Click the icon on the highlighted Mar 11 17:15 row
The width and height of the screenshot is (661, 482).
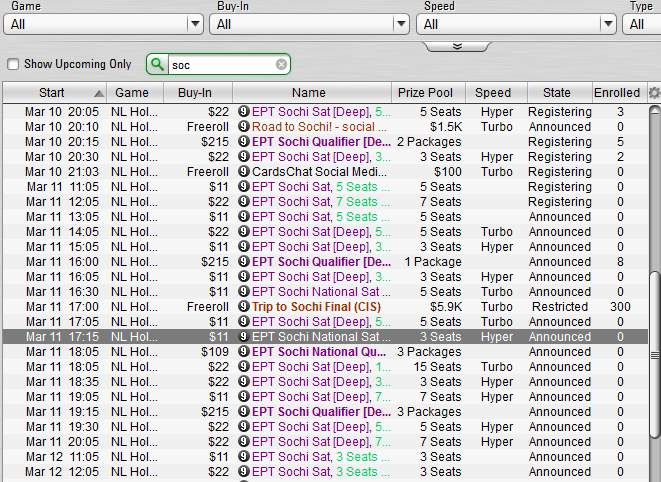pyautogui.click(x=244, y=337)
